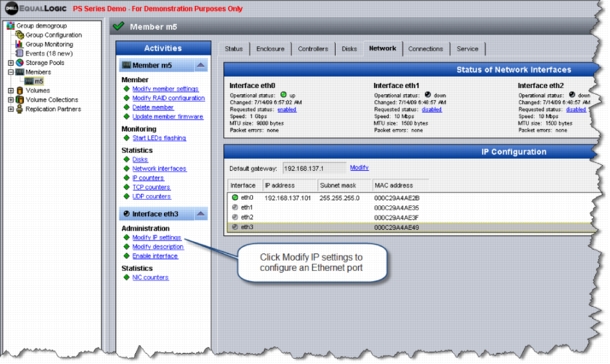Click the MAC address 000C29A4AE35
The image size is (610, 364).
(x=396, y=208)
